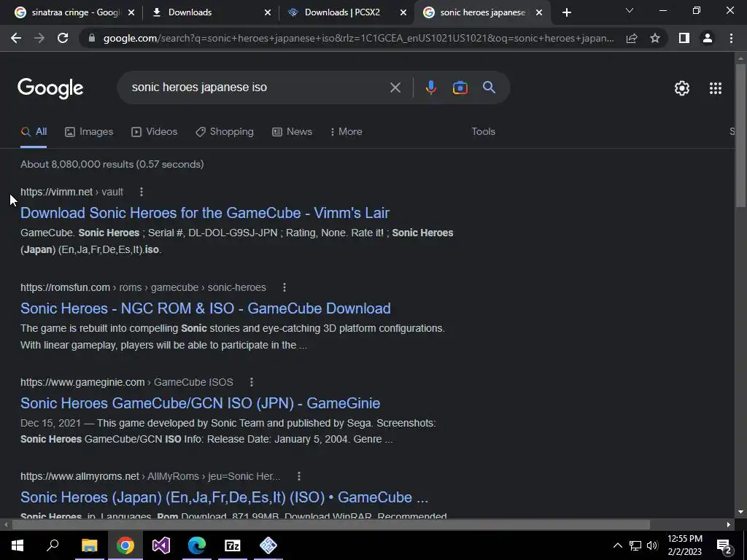Select the All search filter

click(x=34, y=132)
